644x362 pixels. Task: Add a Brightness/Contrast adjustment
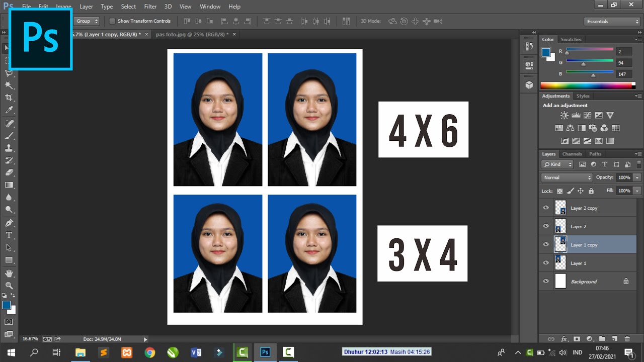tap(564, 116)
